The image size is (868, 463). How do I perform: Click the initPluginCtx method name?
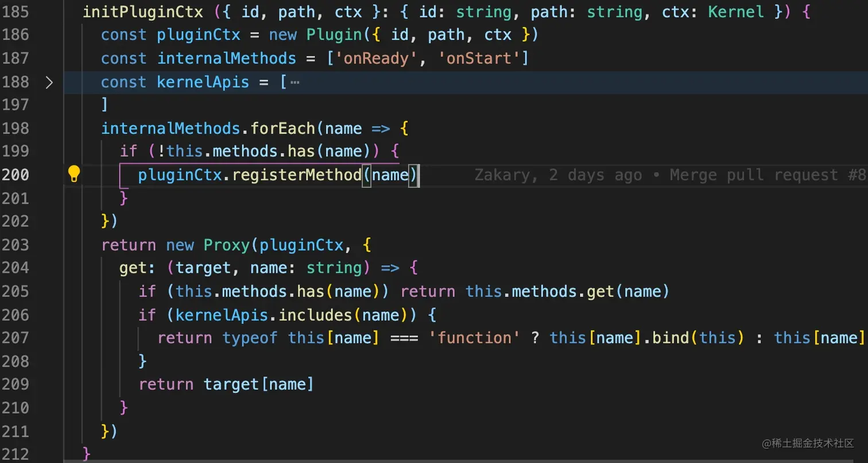point(143,11)
